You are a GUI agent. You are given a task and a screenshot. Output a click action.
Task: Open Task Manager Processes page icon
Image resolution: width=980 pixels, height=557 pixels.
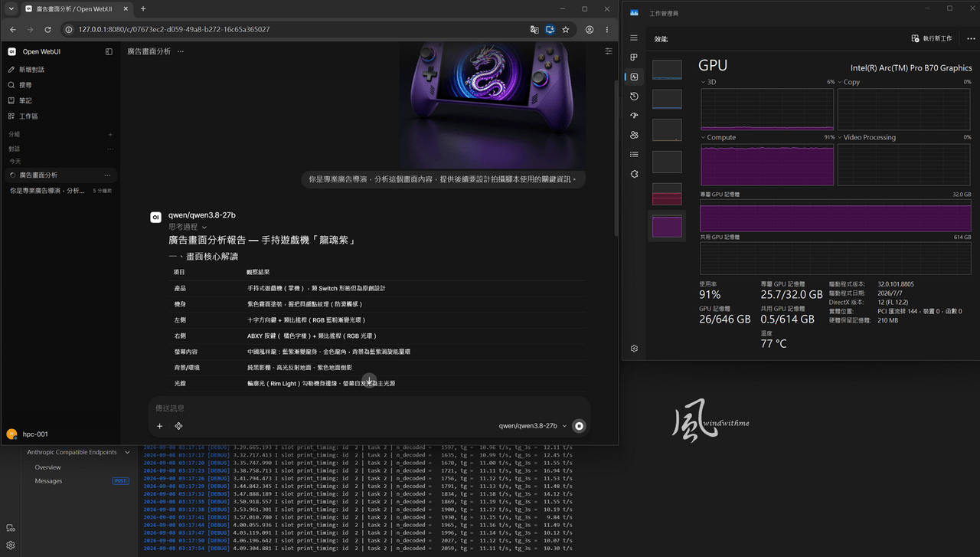click(x=634, y=57)
